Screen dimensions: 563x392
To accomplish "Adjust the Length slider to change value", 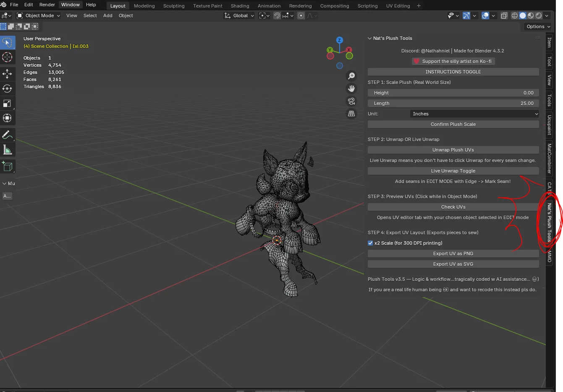I will click(453, 103).
